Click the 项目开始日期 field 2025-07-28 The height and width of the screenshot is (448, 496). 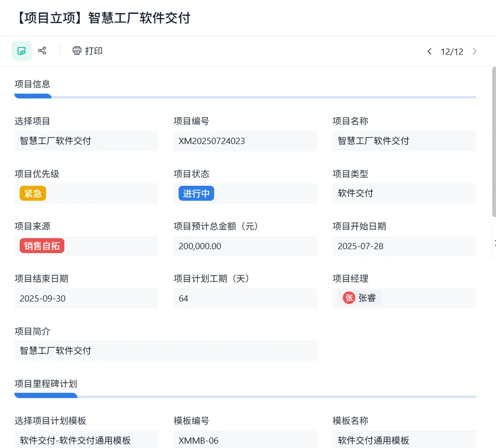404,246
